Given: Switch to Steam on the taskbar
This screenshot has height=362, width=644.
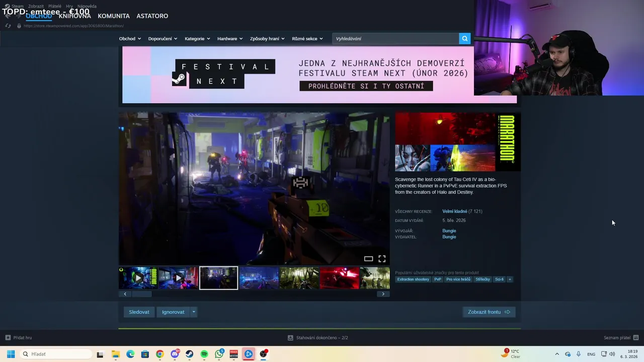Looking at the screenshot, I should pyautogui.click(x=189, y=354).
